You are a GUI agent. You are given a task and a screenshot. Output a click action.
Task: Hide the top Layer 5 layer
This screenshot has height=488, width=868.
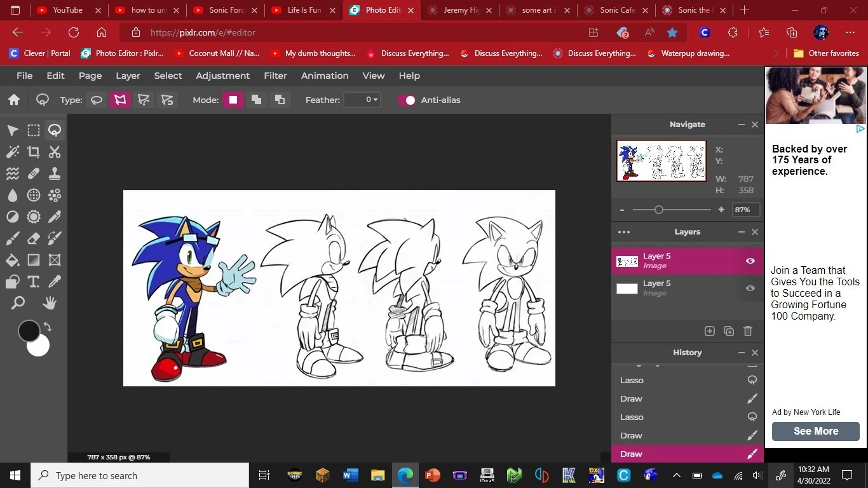click(x=750, y=261)
